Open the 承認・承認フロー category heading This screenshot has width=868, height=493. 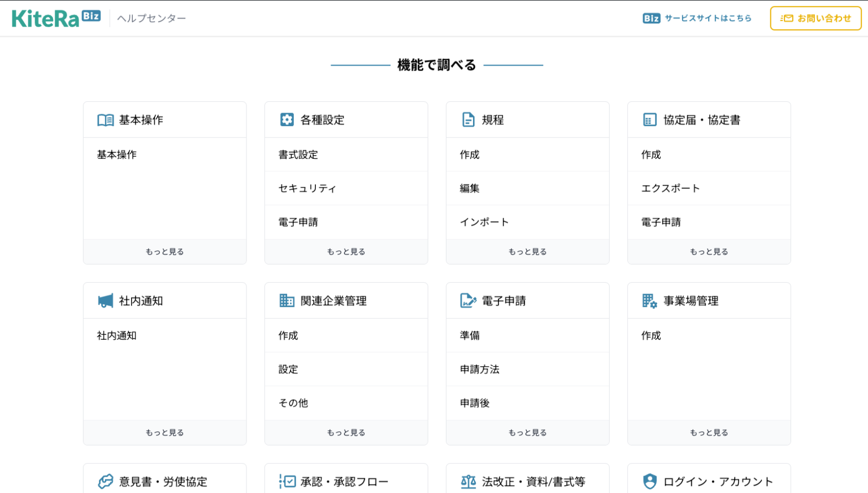(x=344, y=482)
